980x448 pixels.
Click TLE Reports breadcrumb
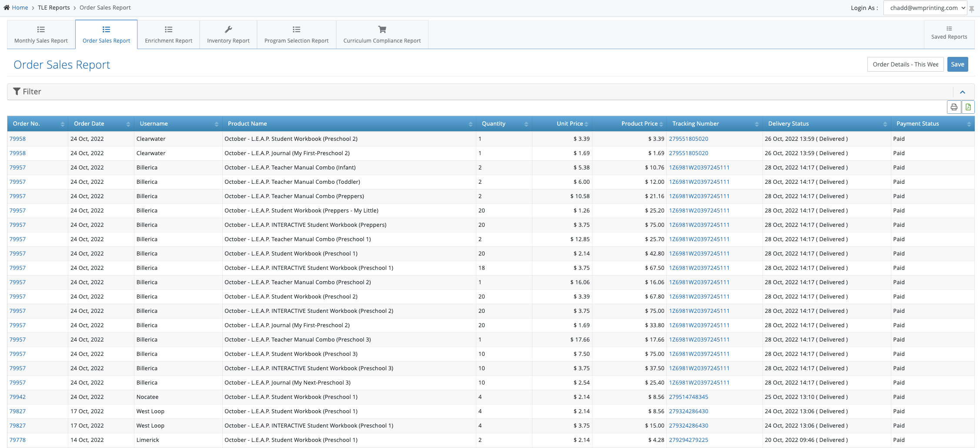54,7
